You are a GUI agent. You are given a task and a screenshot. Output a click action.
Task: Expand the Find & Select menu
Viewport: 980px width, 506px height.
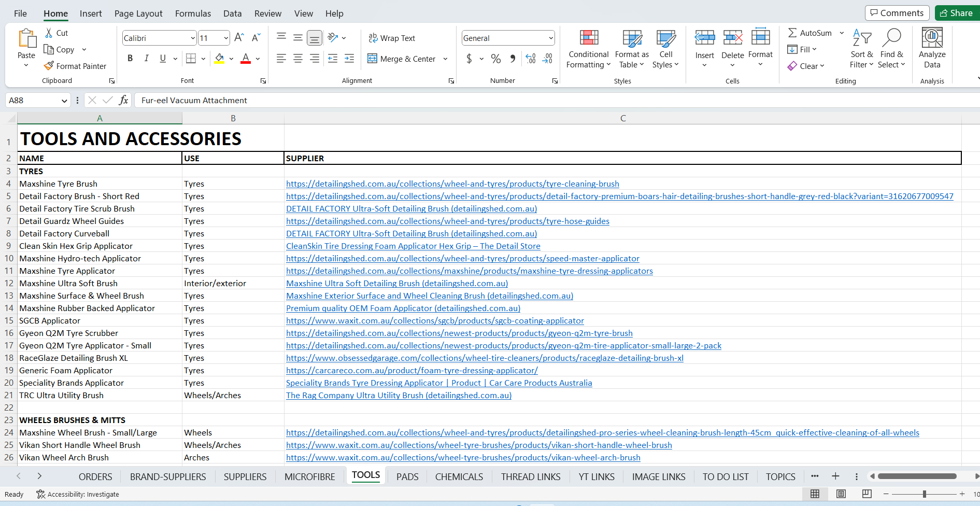[x=891, y=49]
